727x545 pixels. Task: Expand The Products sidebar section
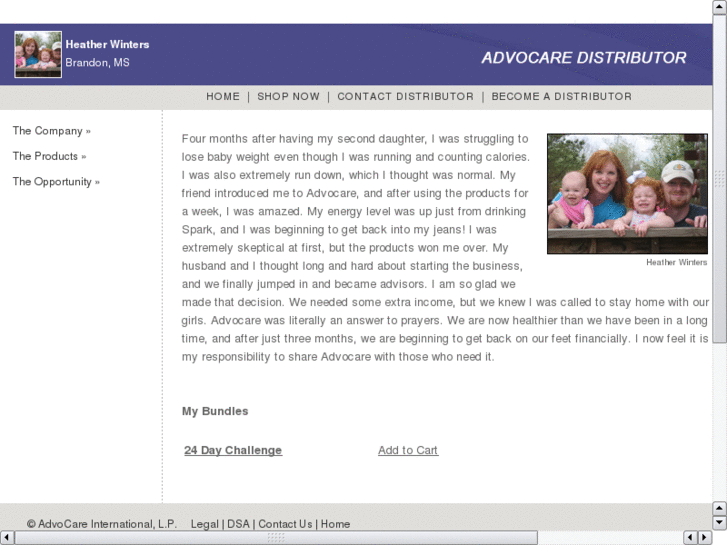point(49,156)
